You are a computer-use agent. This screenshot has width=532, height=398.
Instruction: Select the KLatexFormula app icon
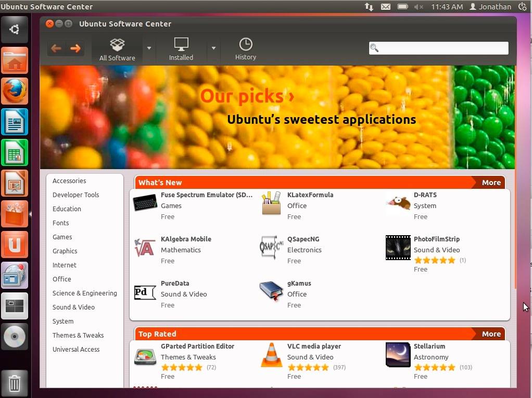click(271, 203)
